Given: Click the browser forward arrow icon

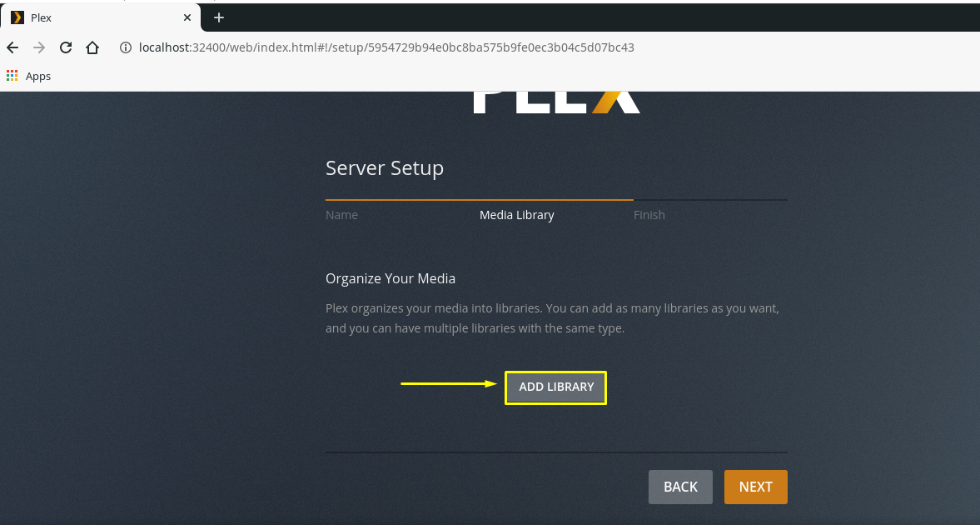Looking at the screenshot, I should [x=39, y=47].
